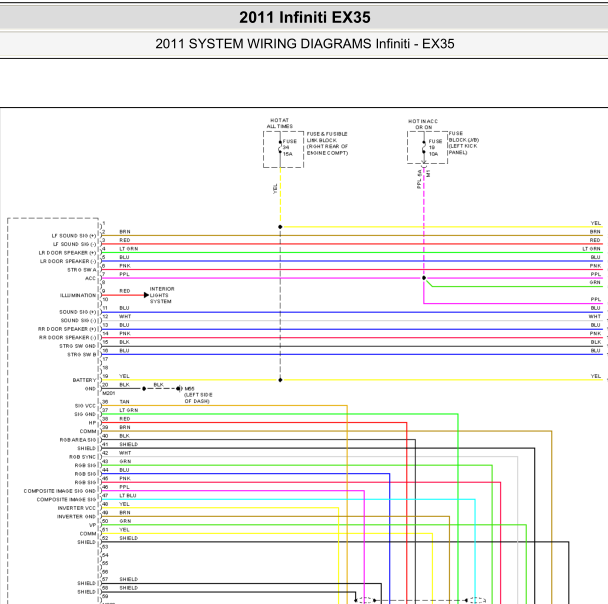Click the "INVERTER GND" pin label
Viewport: 608px width, 604px height.
pyautogui.click(x=76, y=517)
